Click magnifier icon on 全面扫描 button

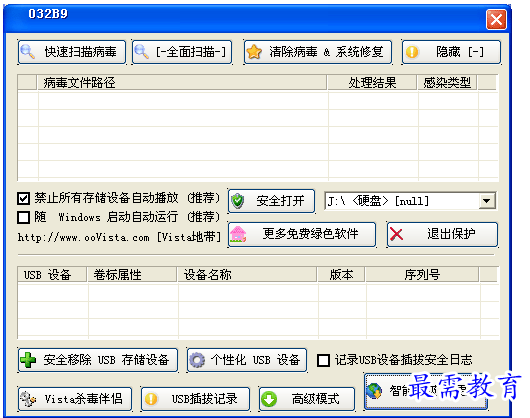[141, 52]
